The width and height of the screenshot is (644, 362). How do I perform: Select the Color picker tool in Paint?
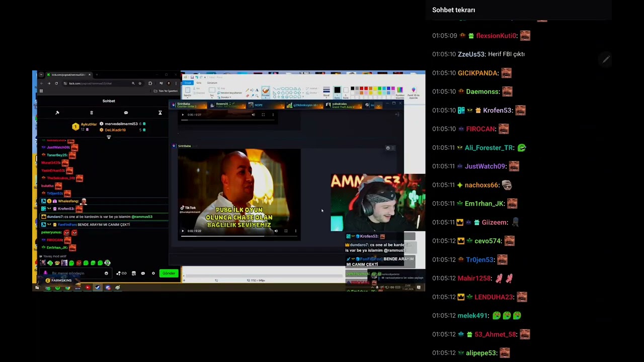click(x=252, y=96)
